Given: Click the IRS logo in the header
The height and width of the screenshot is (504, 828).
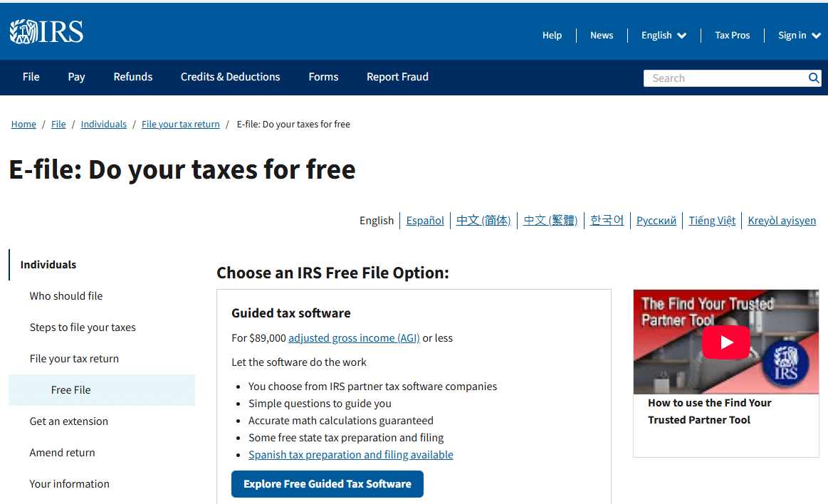Looking at the screenshot, I should (46, 31).
